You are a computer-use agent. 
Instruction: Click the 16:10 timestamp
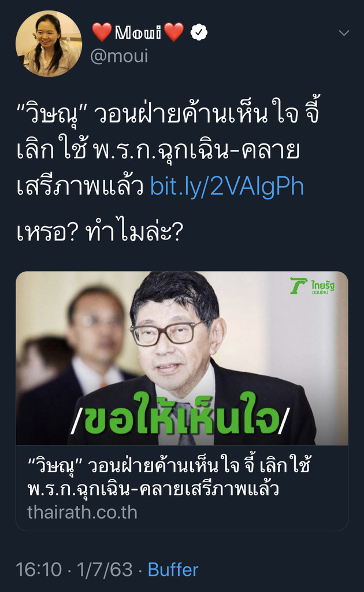(x=39, y=569)
